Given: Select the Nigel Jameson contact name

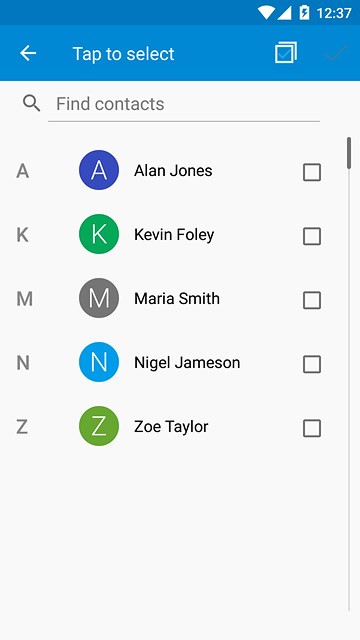Looking at the screenshot, I should click(x=187, y=363).
